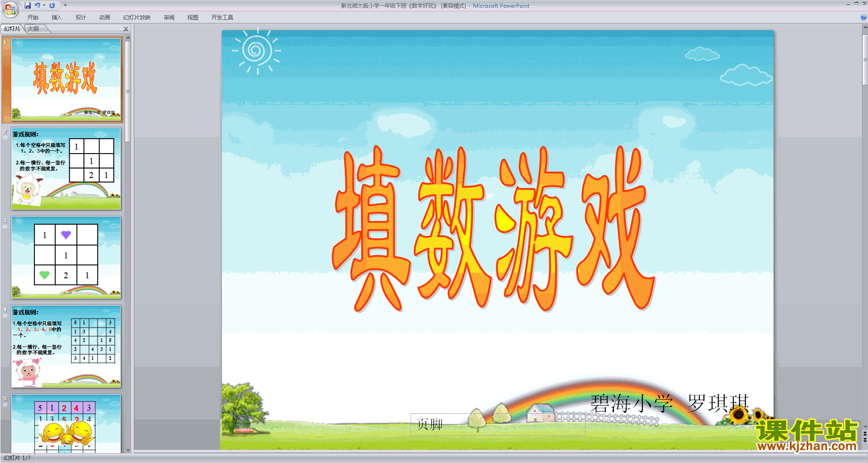Close the slides thumbnail pane
This screenshot has height=463, width=868.
point(126,29)
